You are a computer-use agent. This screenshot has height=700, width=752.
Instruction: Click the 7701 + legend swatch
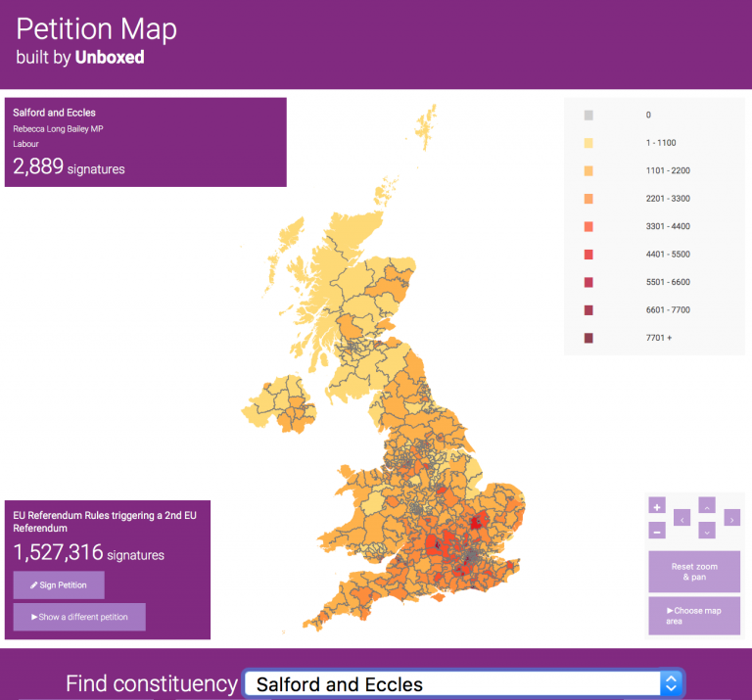(588, 338)
